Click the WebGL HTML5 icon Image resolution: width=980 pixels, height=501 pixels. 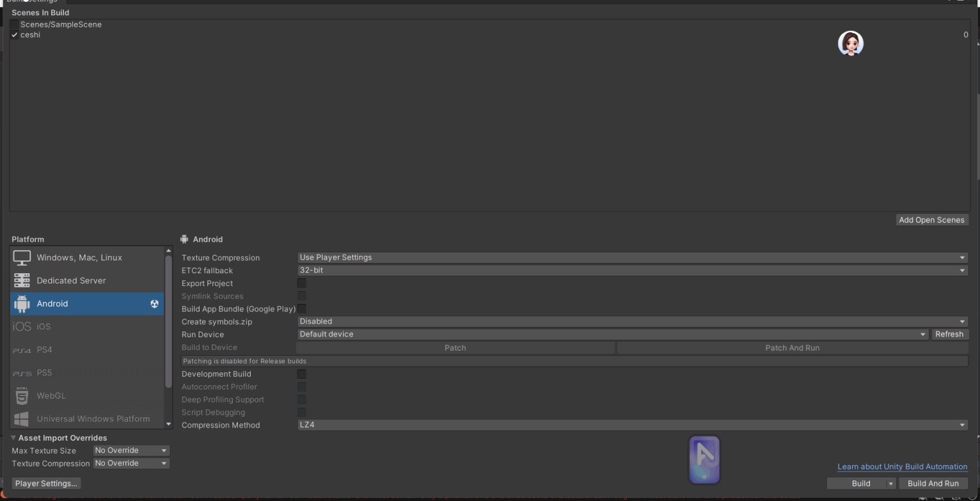[22, 396]
